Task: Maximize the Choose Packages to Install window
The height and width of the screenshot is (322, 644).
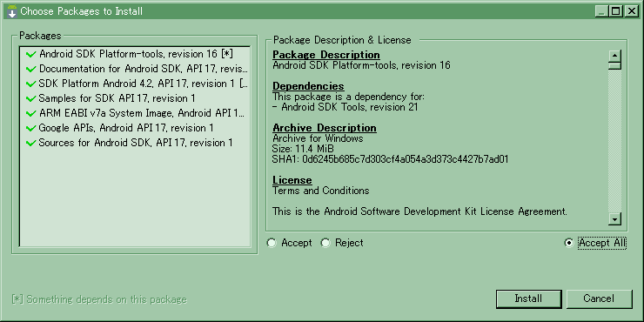Action: tap(616, 11)
